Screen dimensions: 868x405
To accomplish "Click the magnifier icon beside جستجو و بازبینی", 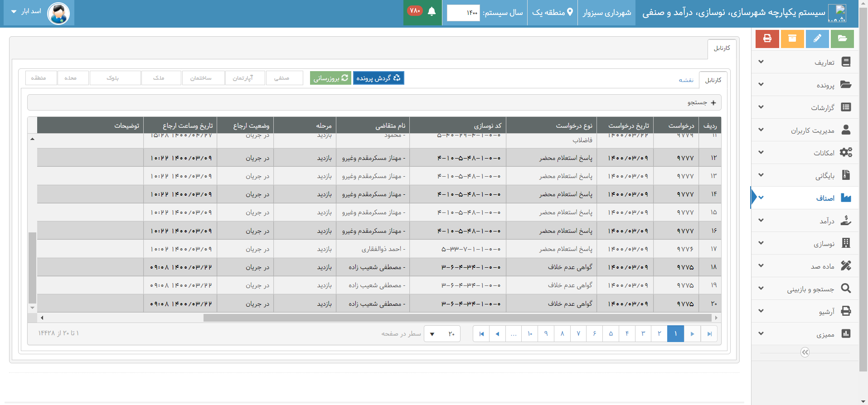I will tap(846, 288).
